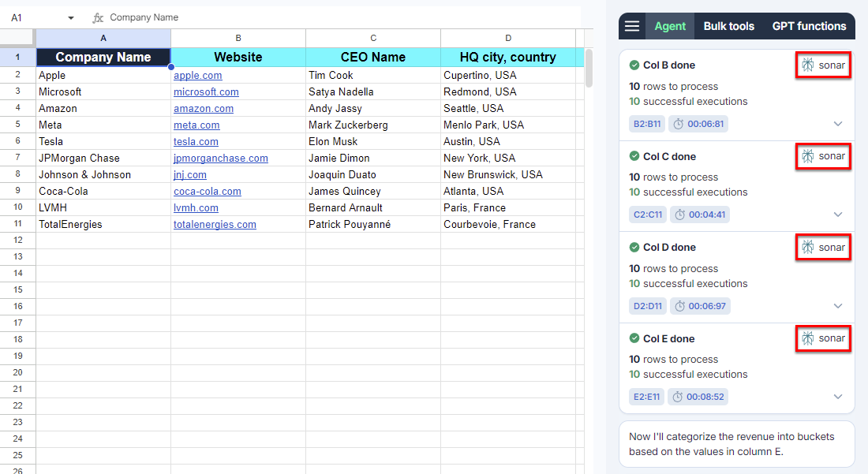Open the hamburger menu in the sidebar
This screenshot has width=868, height=474.
(x=632, y=26)
